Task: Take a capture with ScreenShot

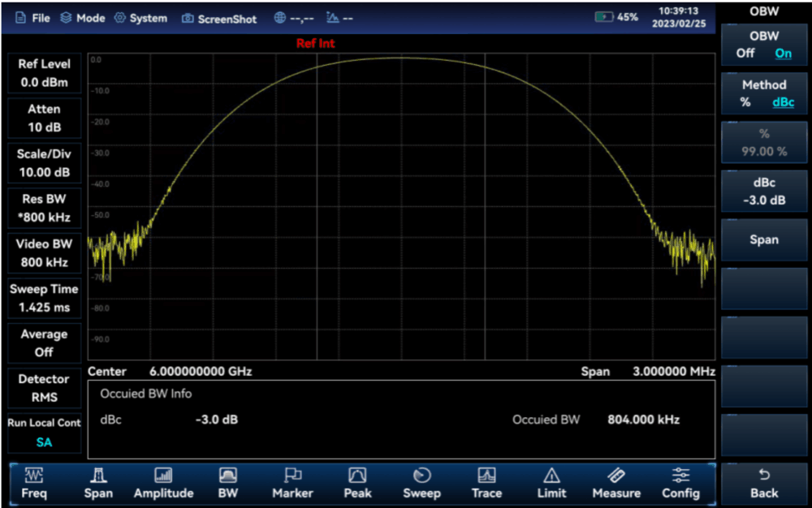Action: click(219, 18)
